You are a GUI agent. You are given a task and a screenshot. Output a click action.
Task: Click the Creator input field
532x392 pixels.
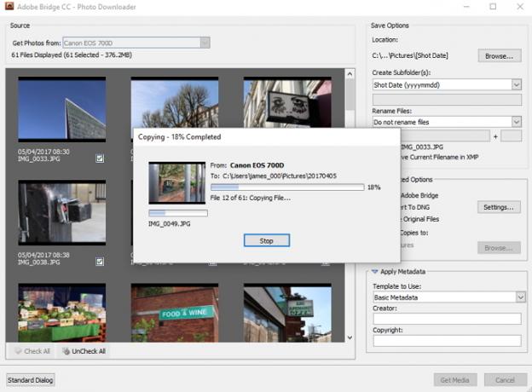(448, 319)
